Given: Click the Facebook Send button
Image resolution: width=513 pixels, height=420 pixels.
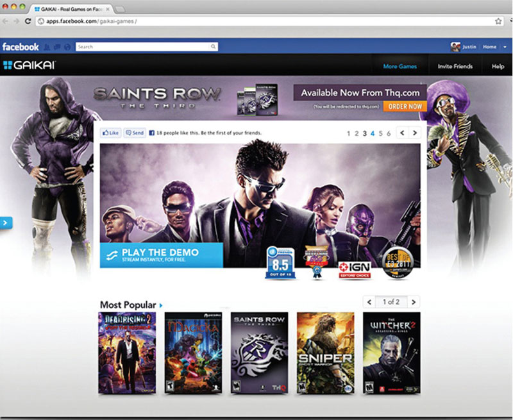Looking at the screenshot, I should point(135,133).
